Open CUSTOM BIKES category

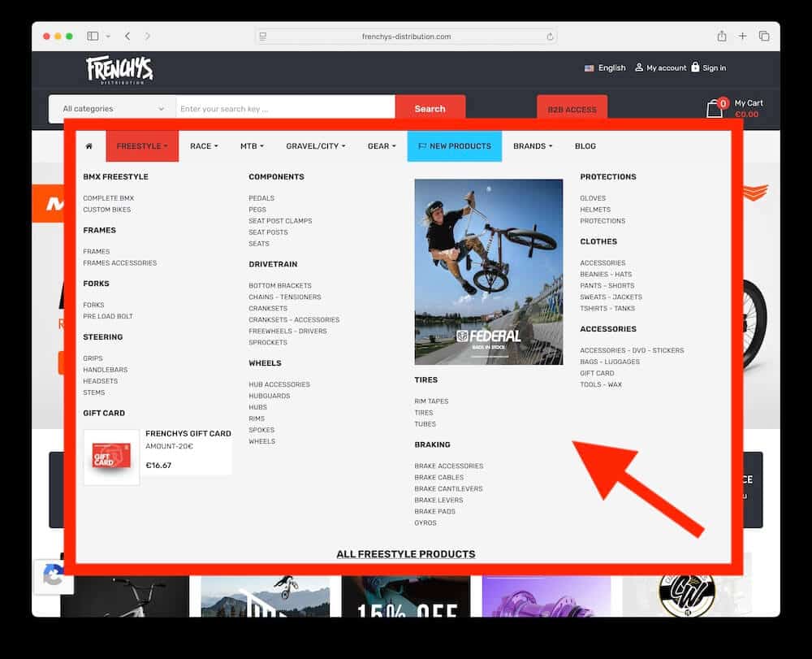[x=106, y=210]
